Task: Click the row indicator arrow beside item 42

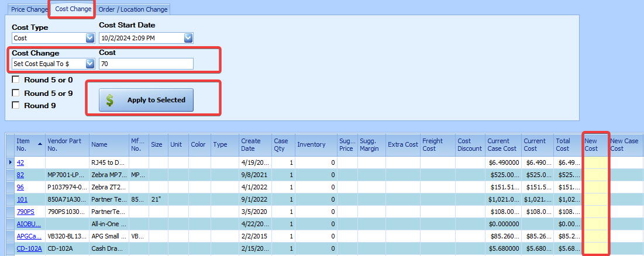Action: (x=9, y=162)
